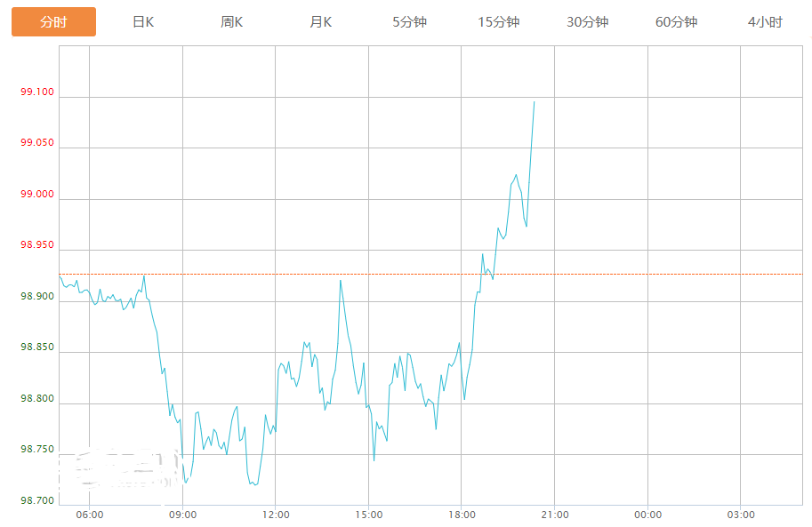This screenshot has height=527, width=812.
Task: Switch to the 5分钟 interval tab
Action: coord(409,22)
